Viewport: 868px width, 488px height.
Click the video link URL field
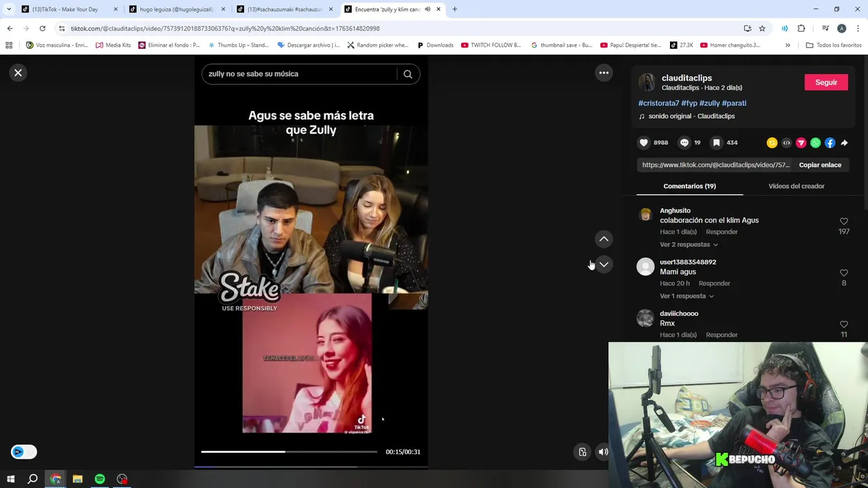click(715, 165)
